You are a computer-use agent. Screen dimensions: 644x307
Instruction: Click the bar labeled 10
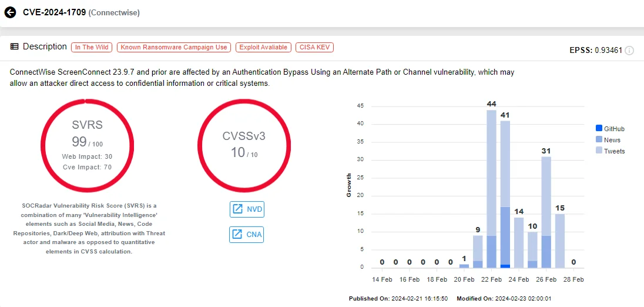[533, 251]
